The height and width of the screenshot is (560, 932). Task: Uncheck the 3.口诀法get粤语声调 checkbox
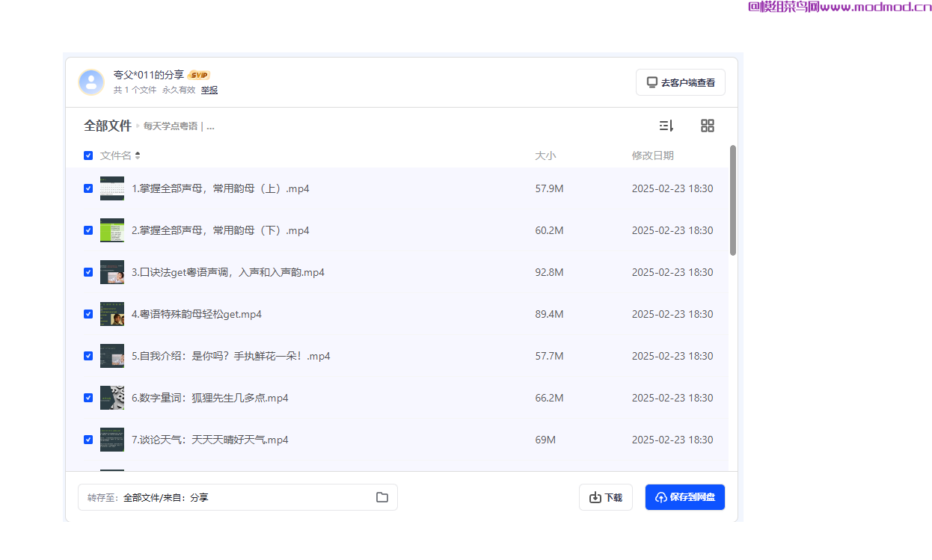88,272
